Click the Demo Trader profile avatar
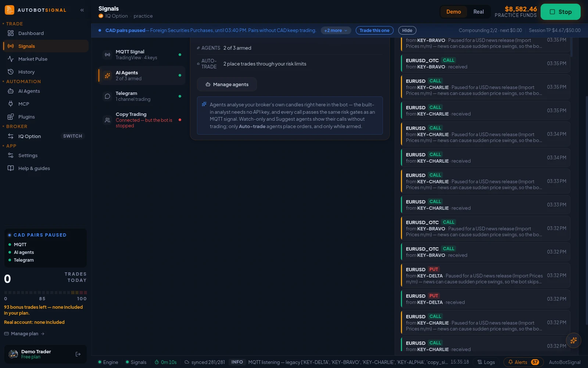 pyautogui.click(x=13, y=354)
